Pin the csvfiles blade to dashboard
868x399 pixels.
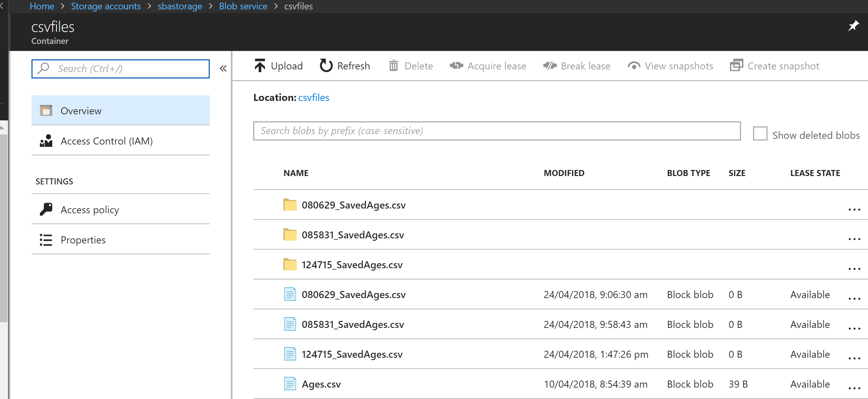click(854, 25)
